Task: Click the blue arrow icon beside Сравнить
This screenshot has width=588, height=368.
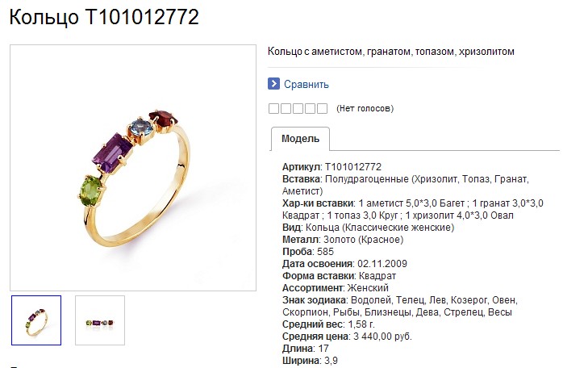Action: (x=273, y=84)
